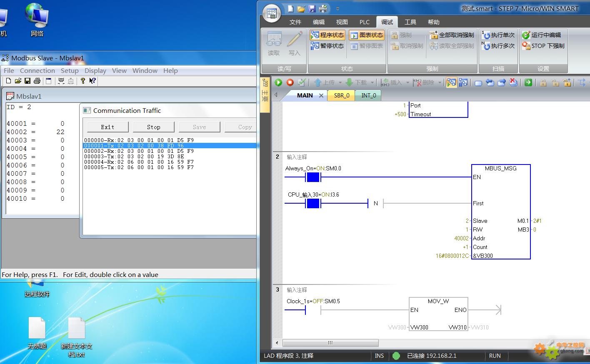590x364 pixels.
Task: Click Exit in Communication Traffic dialog
Action: 107,127
